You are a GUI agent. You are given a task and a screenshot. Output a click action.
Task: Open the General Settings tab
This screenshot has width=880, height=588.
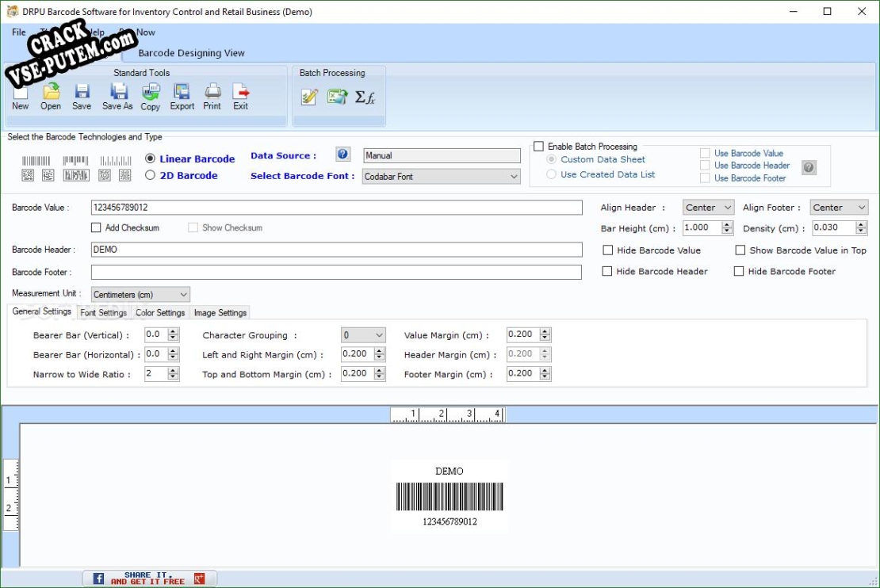[41, 311]
